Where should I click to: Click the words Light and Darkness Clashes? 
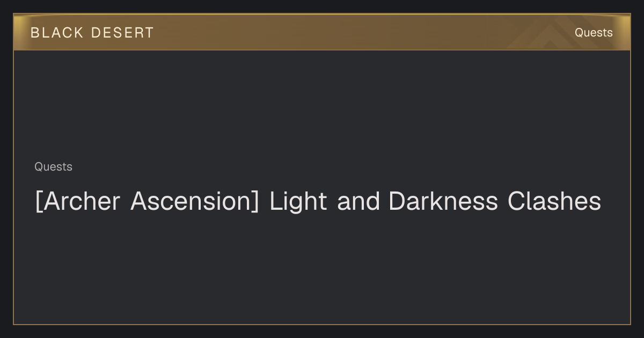click(x=435, y=202)
